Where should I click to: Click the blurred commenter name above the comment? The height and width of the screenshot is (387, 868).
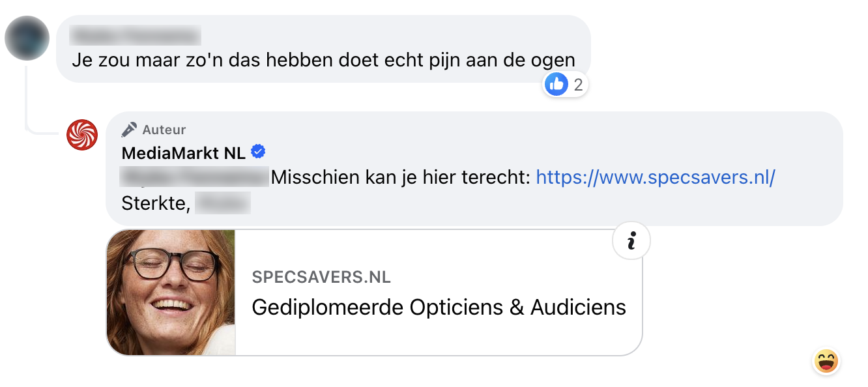coord(135,35)
